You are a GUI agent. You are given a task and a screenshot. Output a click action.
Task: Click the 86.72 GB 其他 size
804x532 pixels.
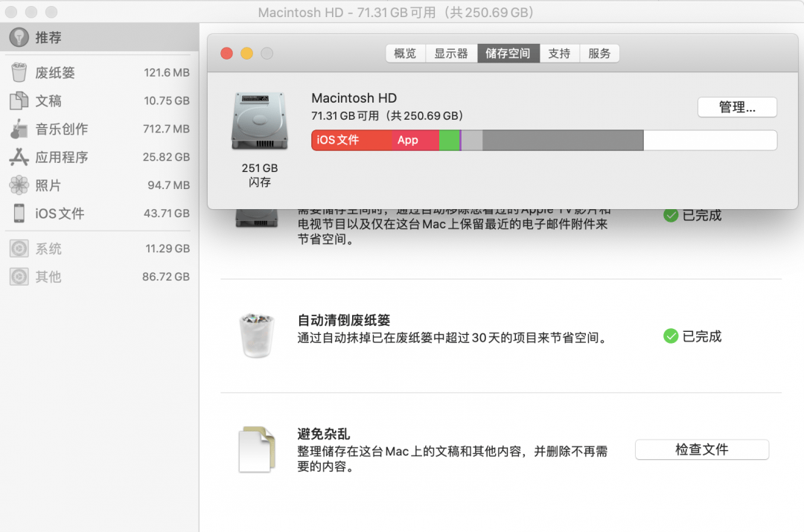click(x=166, y=277)
